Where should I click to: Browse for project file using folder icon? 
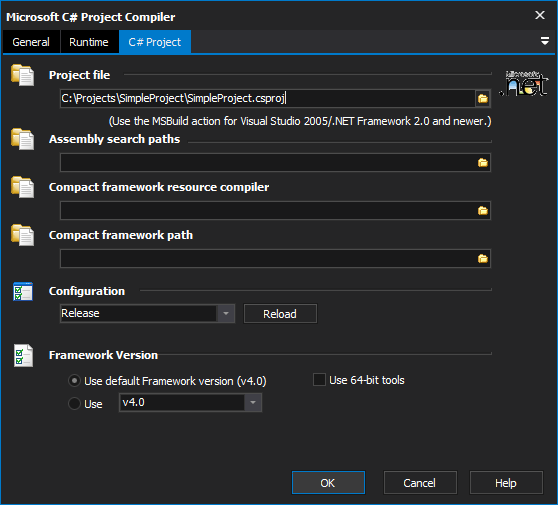[483, 98]
